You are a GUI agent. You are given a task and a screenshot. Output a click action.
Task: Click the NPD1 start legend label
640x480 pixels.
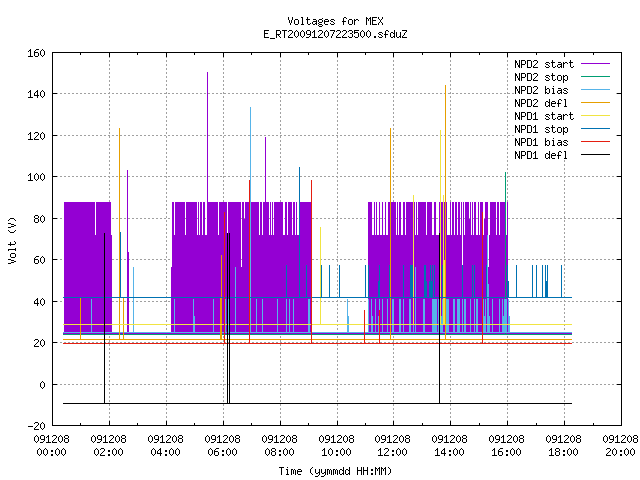click(544, 116)
